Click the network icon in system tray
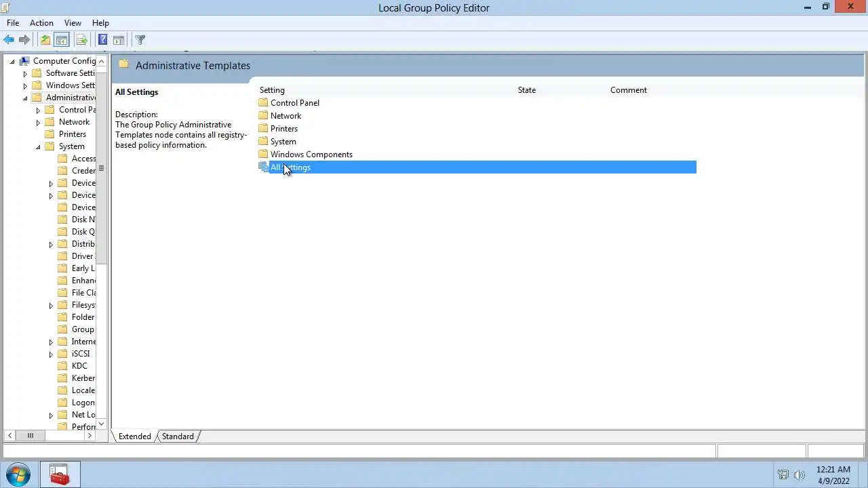The image size is (868, 488). tap(783, 474)
